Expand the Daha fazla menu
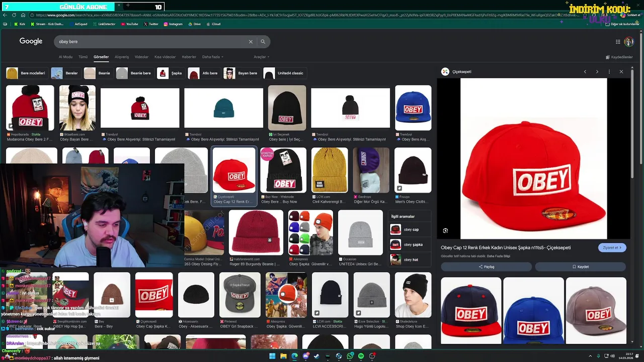Screen dimensions: 644x362 (213, 57)
